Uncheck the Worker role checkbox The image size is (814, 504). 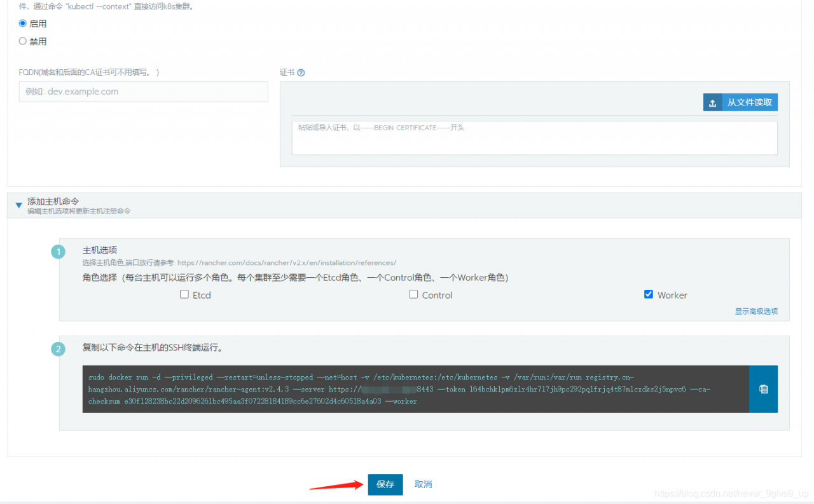(x=649, y=294)
